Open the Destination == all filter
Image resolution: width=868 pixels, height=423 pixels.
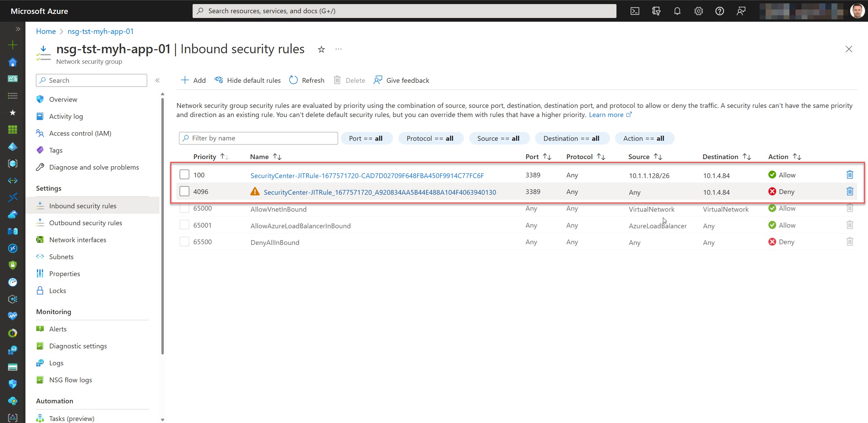tap(572, 138)
